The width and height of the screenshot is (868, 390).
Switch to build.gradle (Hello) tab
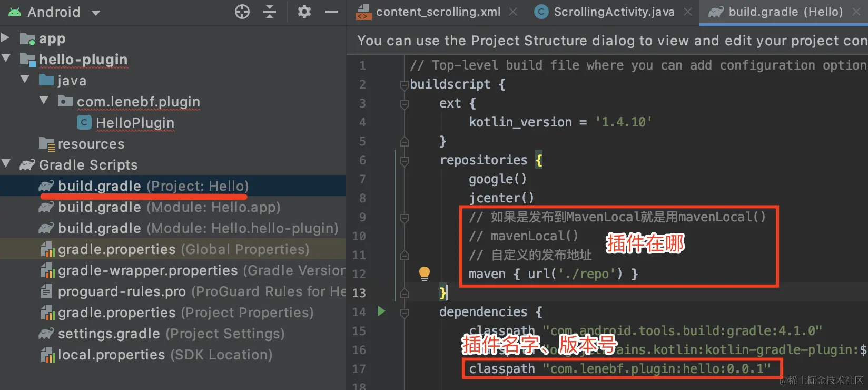786,12
